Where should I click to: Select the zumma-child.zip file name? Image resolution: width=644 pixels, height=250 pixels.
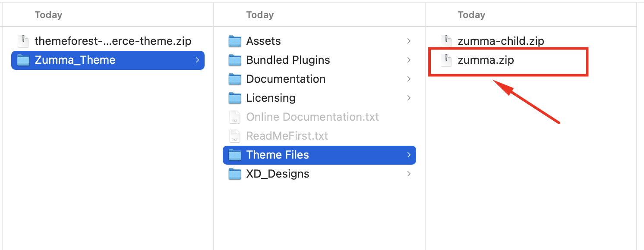tap(501, 41)
